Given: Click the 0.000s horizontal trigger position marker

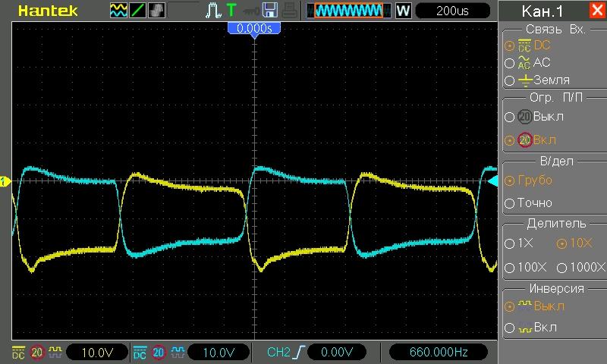Looking at the screenshot, I should click(x=254, y=27).
